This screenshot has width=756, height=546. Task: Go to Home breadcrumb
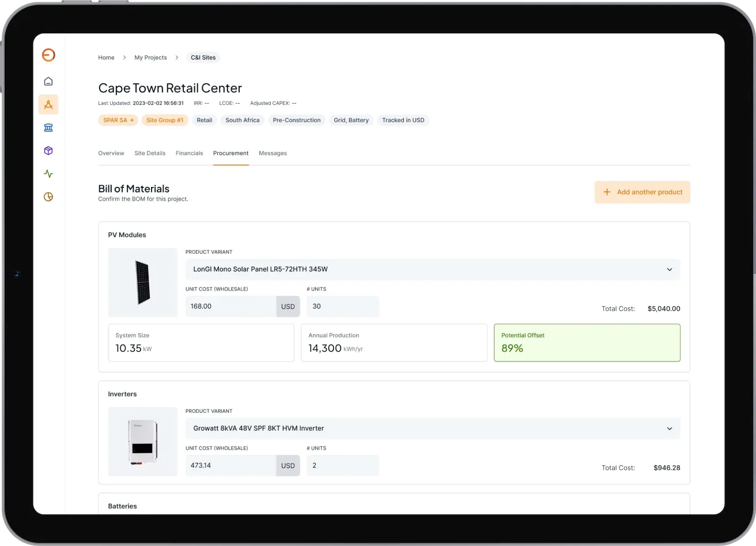pos(106,58)
